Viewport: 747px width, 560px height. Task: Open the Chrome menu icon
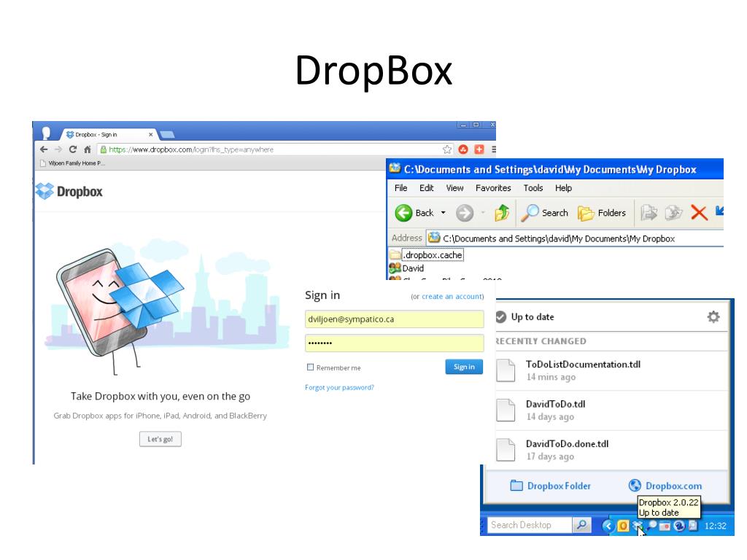(x=494, y=149)
